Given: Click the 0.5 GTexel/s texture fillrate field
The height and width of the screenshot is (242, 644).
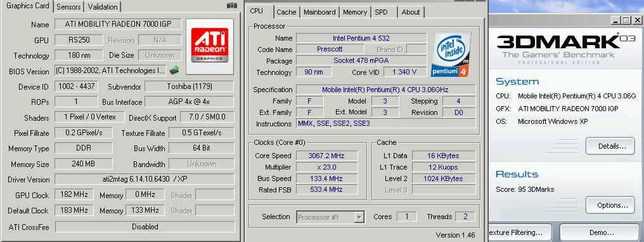Looking at the screenshot, I should pyautogui.click(x=202, y=133).
